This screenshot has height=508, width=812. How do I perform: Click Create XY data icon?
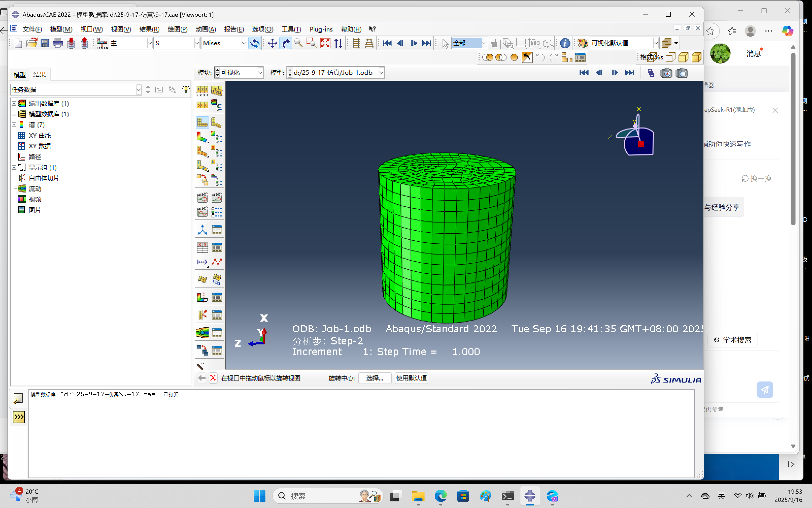click(x=202, y=248)
